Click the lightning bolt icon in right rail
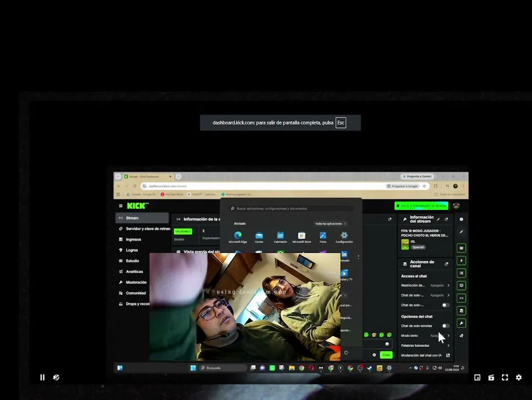532x400 pixels. click(461, 261)
